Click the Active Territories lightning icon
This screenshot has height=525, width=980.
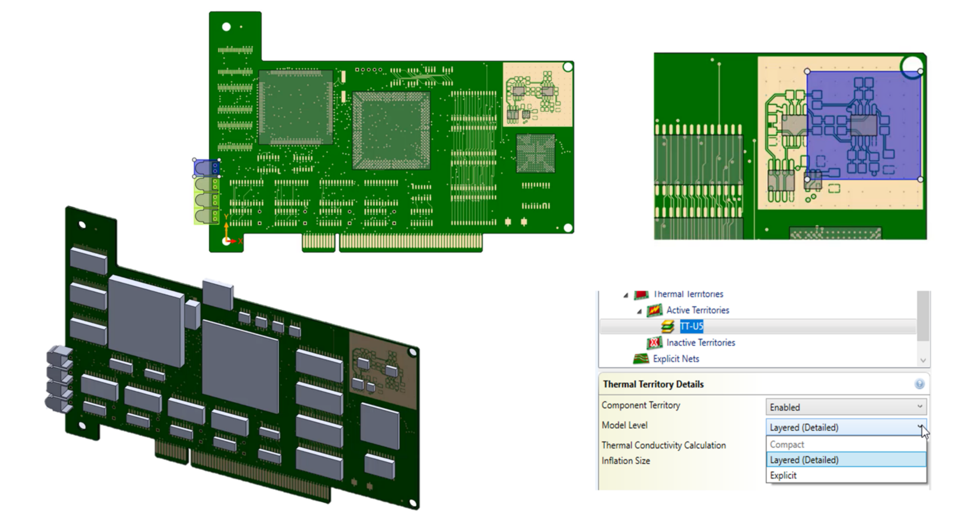tap(655, 310)
